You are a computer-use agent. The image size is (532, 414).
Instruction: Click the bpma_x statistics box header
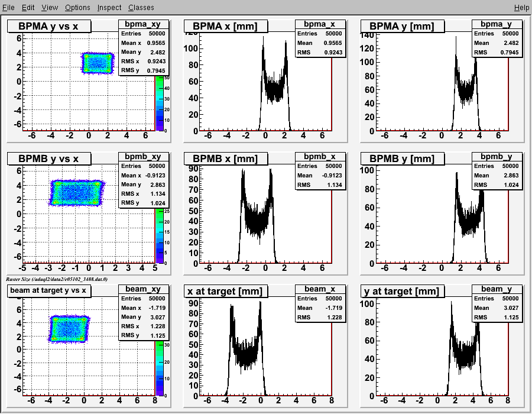click(320, 24)
